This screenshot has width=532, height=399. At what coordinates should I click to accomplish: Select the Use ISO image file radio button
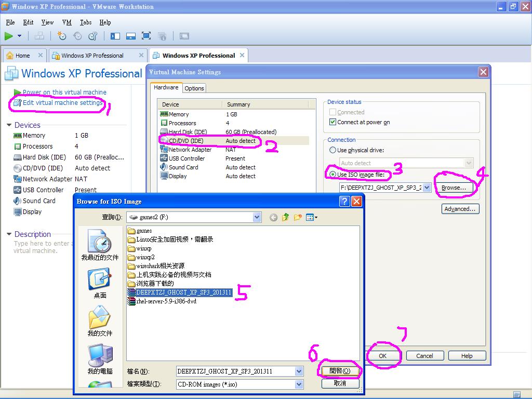[x=333, y=175]
